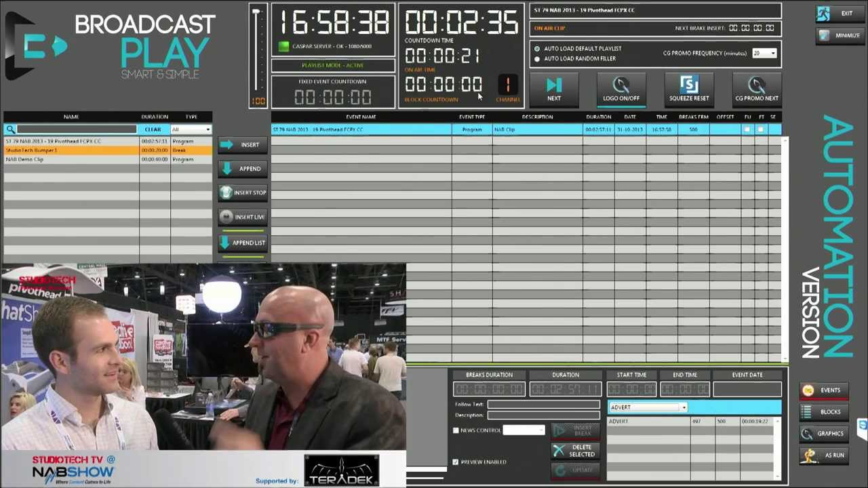Click the INSERT arrow button

pos(243,144)
